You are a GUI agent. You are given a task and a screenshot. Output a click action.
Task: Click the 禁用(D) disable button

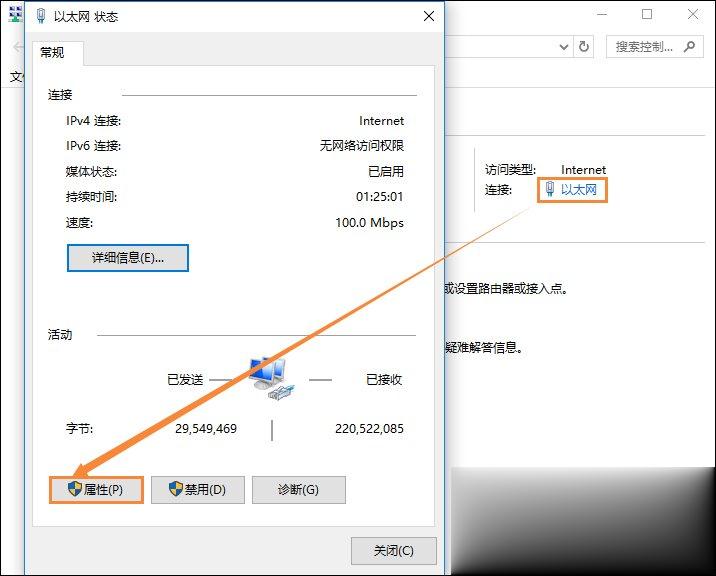pos(198,490)
